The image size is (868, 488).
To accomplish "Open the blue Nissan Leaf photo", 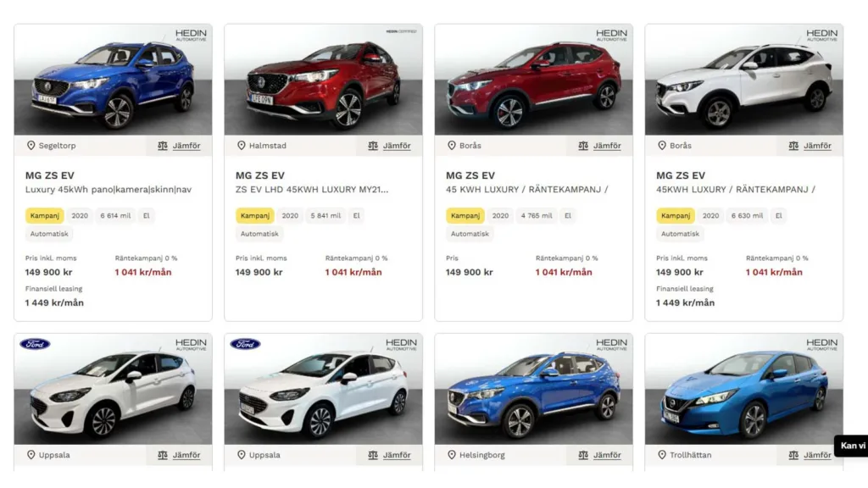I will 744,389.
